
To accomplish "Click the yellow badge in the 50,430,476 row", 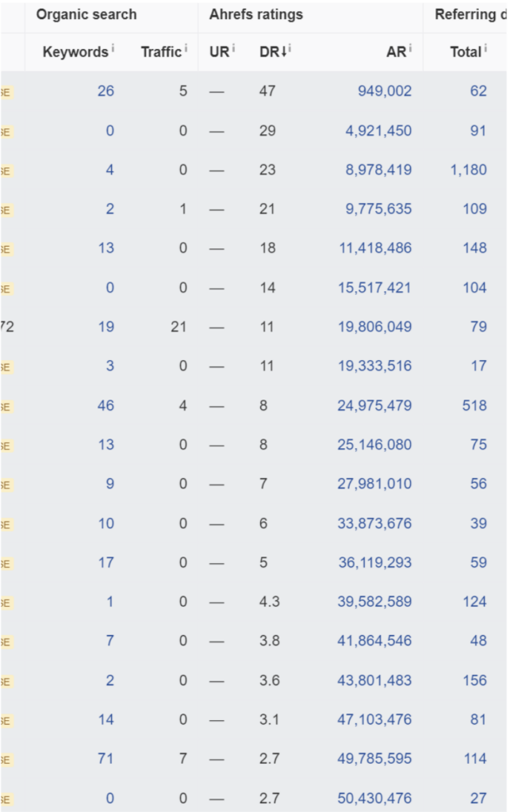I will [6, 799].
